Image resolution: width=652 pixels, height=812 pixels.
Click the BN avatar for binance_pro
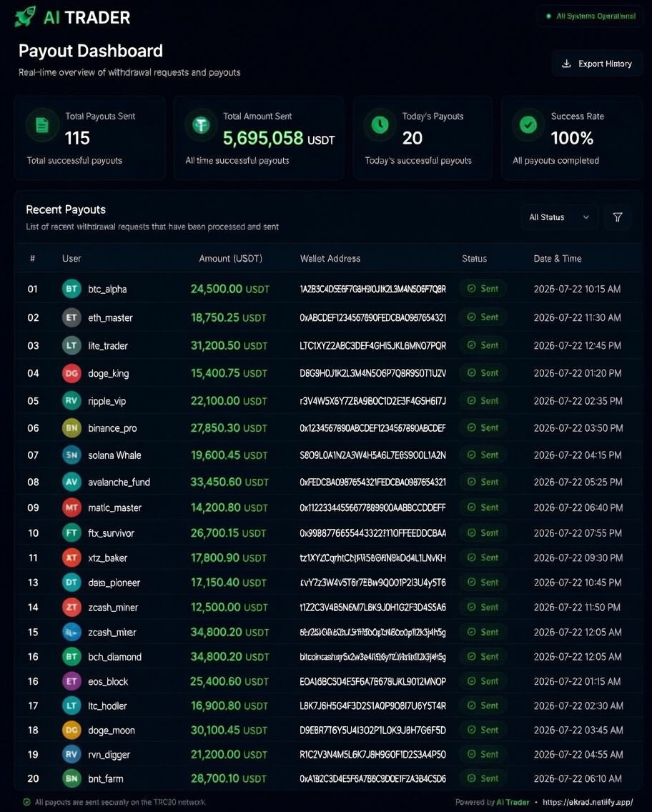click(71, 428)
